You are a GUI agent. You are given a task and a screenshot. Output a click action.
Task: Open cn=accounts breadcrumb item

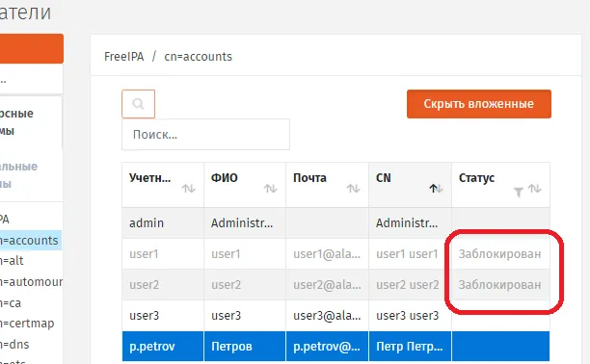(x=199, y=57)
